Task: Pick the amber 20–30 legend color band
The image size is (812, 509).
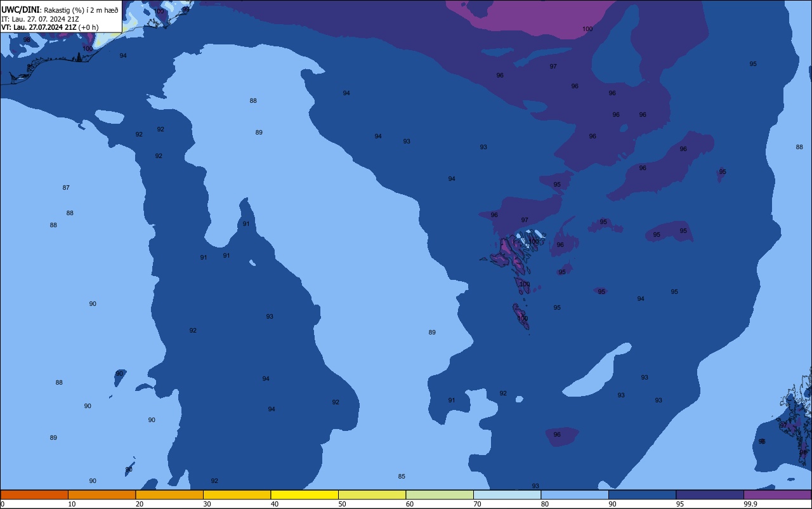Action: [x=169, y=494]
